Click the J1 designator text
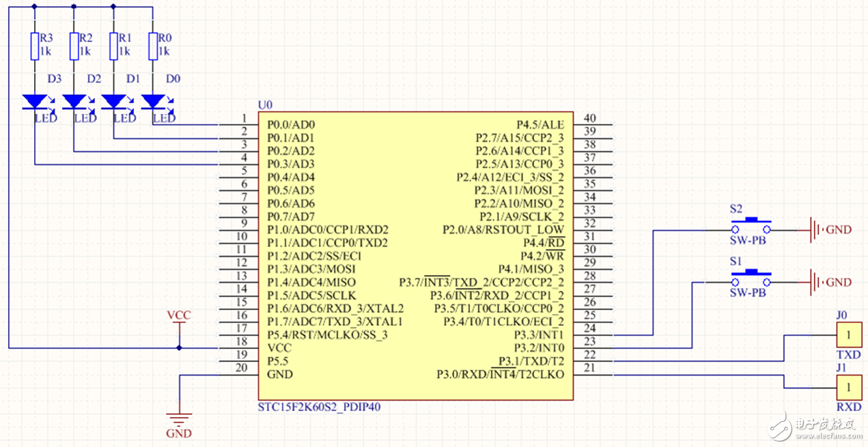 (x=842, y=368)
